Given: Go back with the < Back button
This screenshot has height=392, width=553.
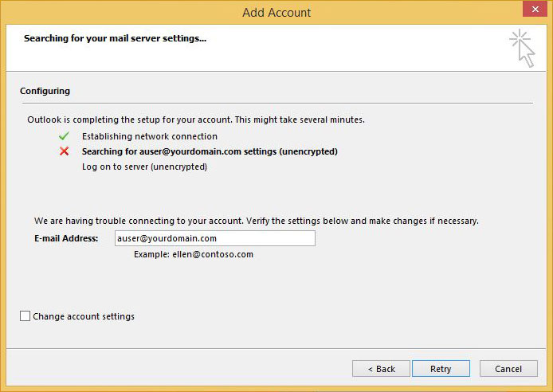Looking at the screenshot, I should coord(381,369).
